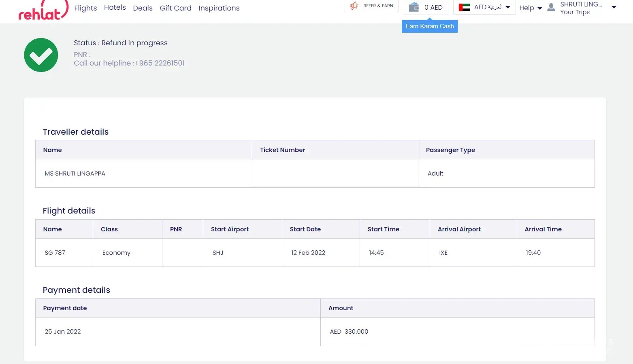Viewport: 633px width, 364px height.
Task: Click the user profile avatar icon
Action: [x=551, y=7]
